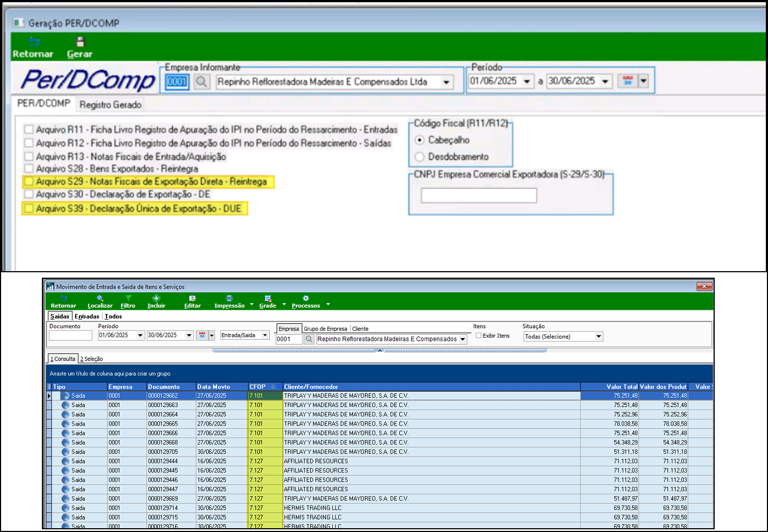Enable Arquivo R13 Notas Fiscais de Entrada

coord(29,157)
